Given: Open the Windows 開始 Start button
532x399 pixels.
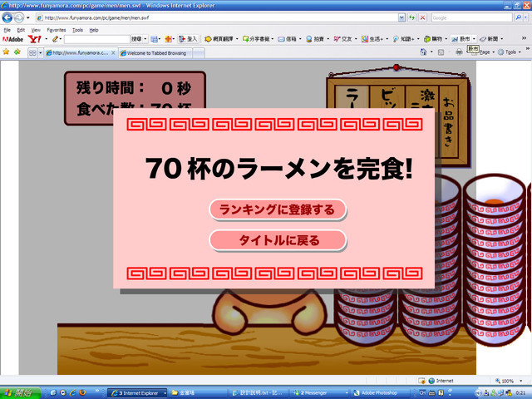Looking at the screenshot, I should coord(20,393).
